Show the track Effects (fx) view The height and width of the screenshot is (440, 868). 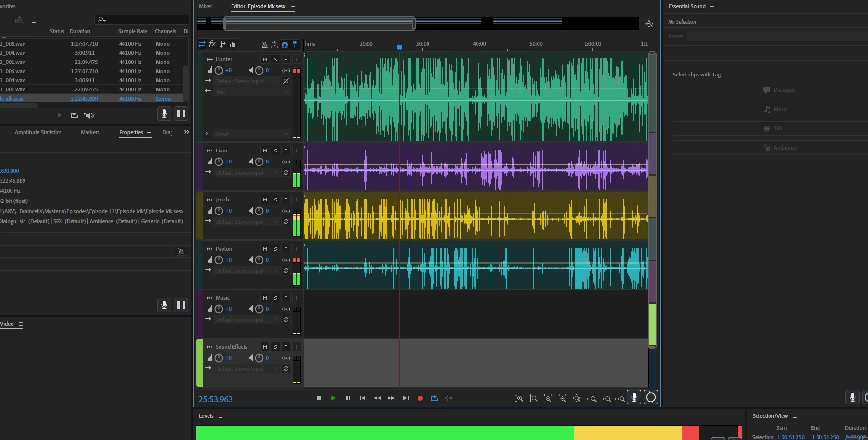(212, 44)
